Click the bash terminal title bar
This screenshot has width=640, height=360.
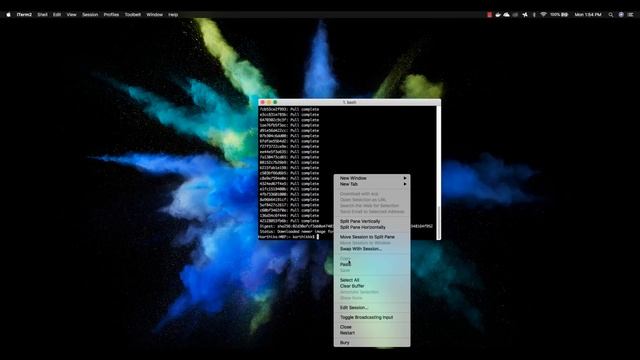pos(349,102)
